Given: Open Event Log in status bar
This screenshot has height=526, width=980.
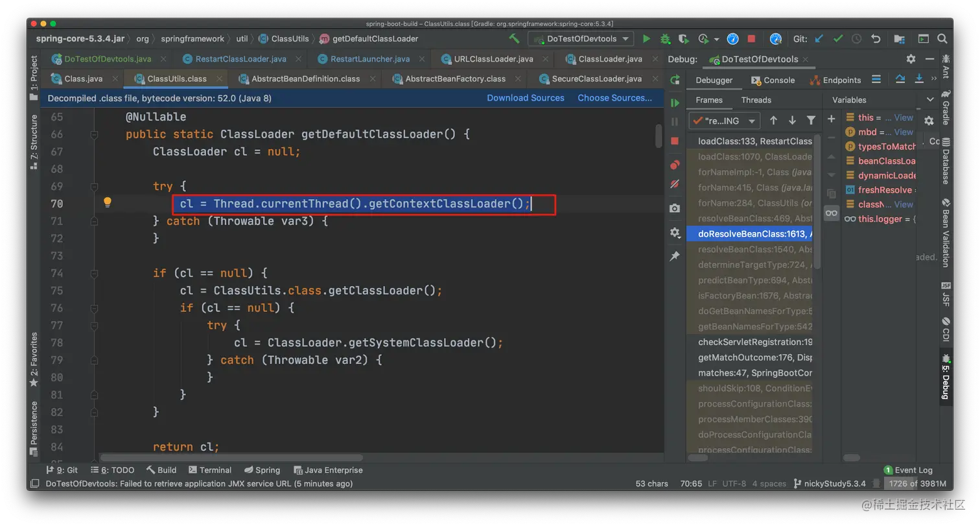Looking at the screenshot, I should (x=907, y=470).
